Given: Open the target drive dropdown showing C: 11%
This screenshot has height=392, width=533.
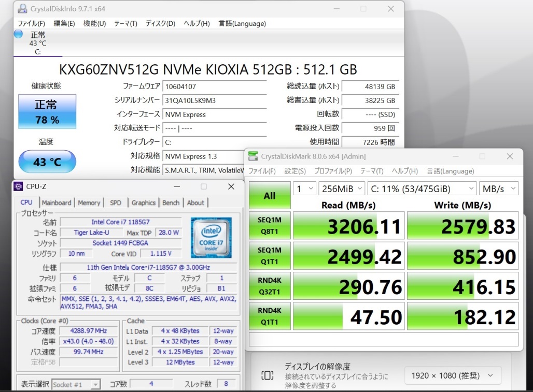Looking at the screenshot, I should click(x=422, y=188).
